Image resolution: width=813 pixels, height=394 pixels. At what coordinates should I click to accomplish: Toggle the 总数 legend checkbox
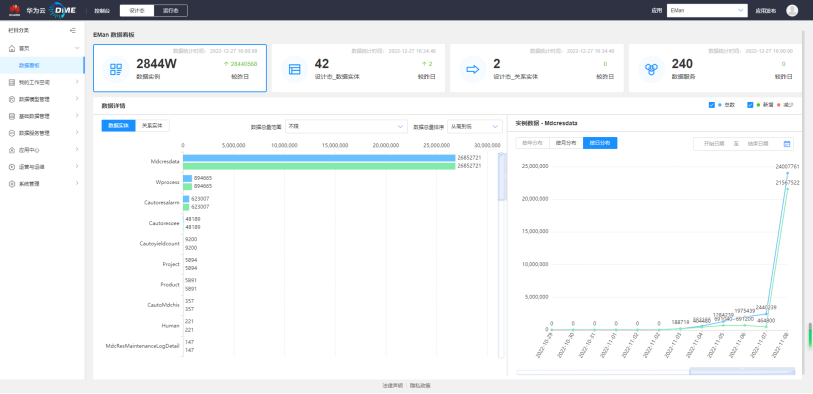click(712, 105)
